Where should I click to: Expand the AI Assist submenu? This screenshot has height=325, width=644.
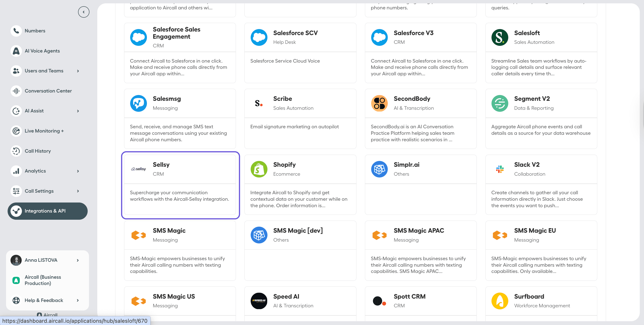(78, 111)
